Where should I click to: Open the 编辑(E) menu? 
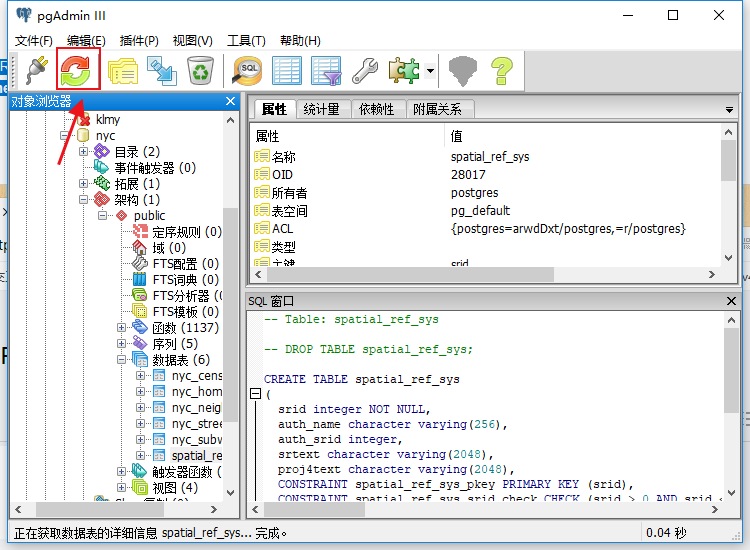click(86, 41)
